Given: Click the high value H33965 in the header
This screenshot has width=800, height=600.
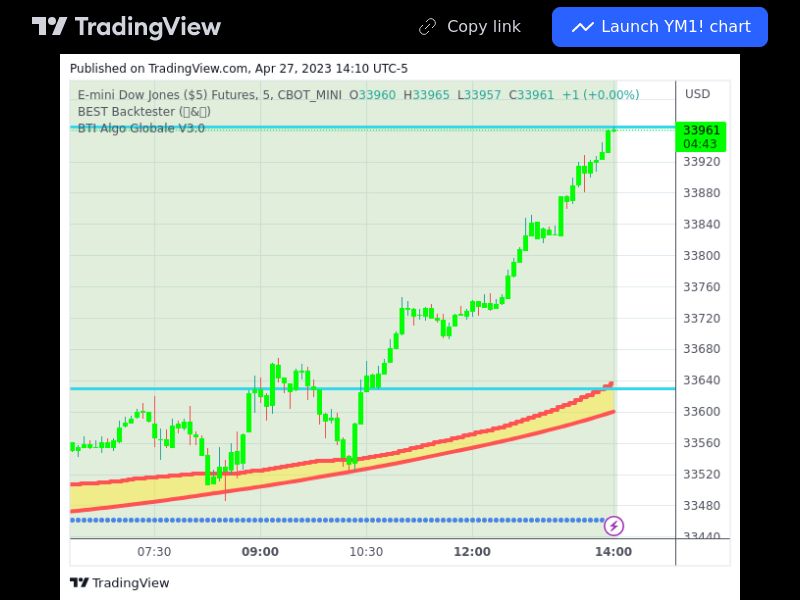Looking at the screenshot, I should click(427, 95).
